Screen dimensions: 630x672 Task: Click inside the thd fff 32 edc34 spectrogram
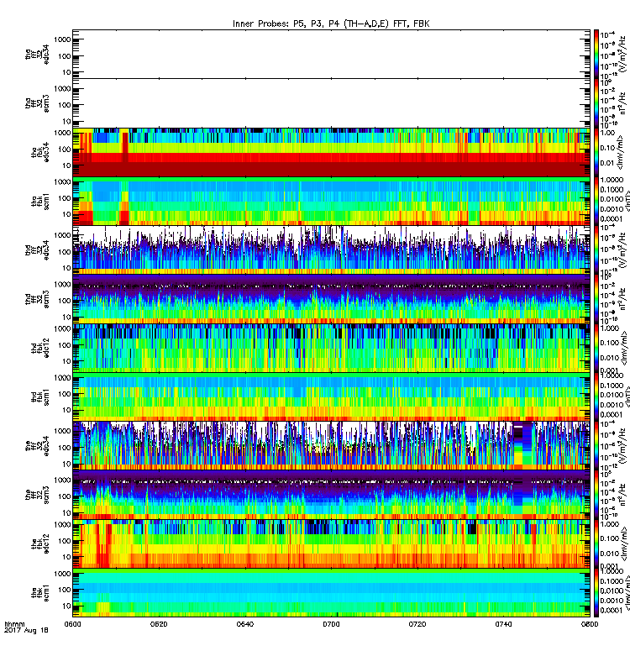[x=331, y=249]
